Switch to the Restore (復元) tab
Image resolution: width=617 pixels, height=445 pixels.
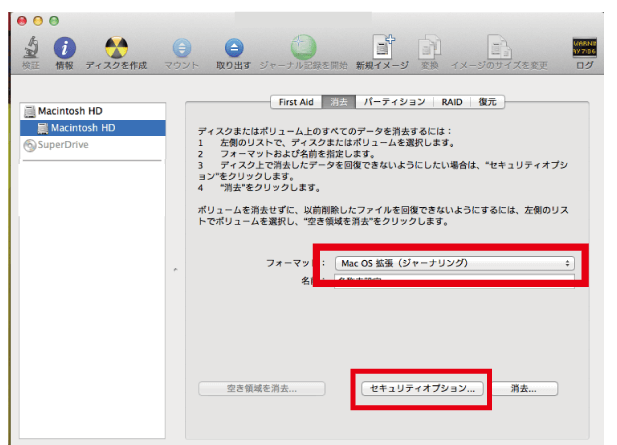[x=488, y=102]
